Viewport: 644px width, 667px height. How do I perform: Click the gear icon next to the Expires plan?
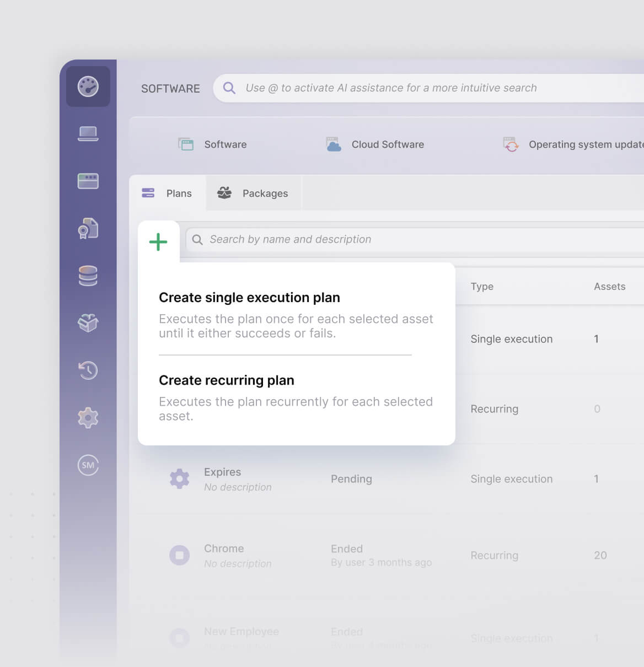point(179,478)
